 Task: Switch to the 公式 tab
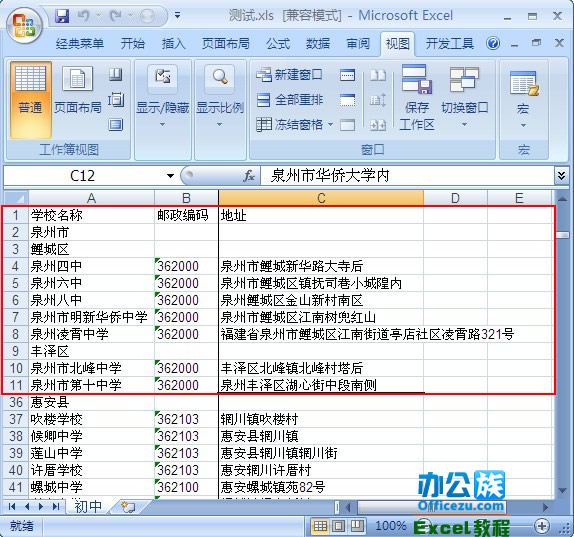point(278,44)
